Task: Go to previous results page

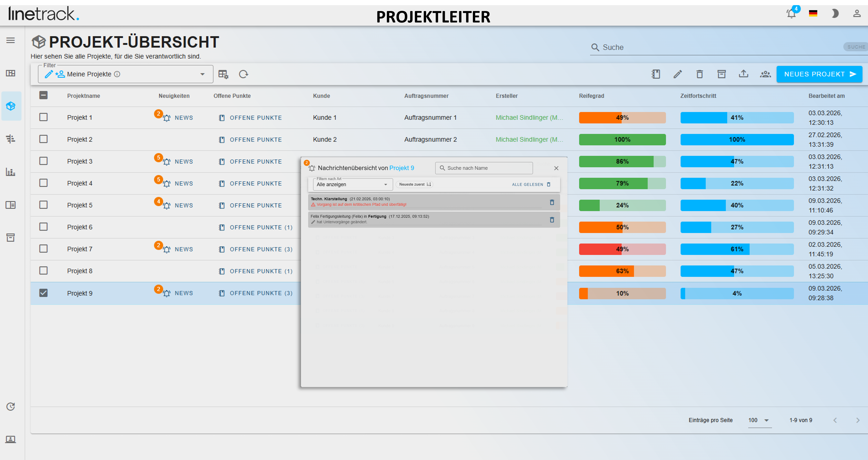Action: coord(835,420)
